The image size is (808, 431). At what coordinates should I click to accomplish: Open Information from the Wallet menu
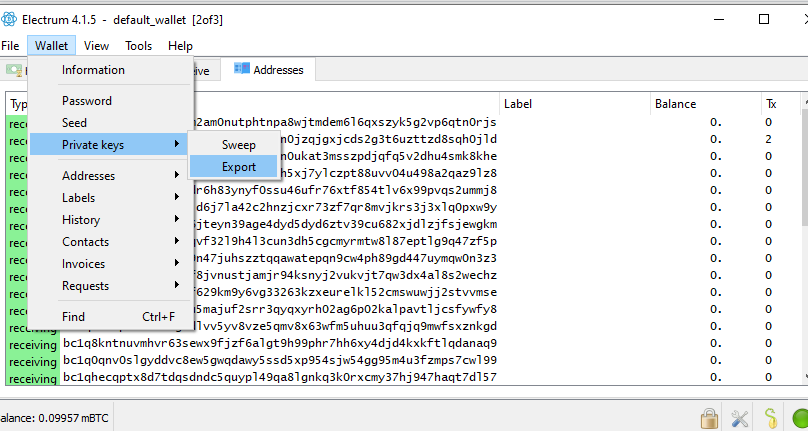[93, 70]
